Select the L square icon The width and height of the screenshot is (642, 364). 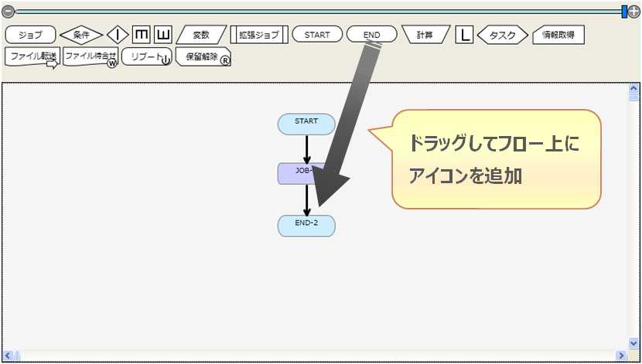(464, 36)
